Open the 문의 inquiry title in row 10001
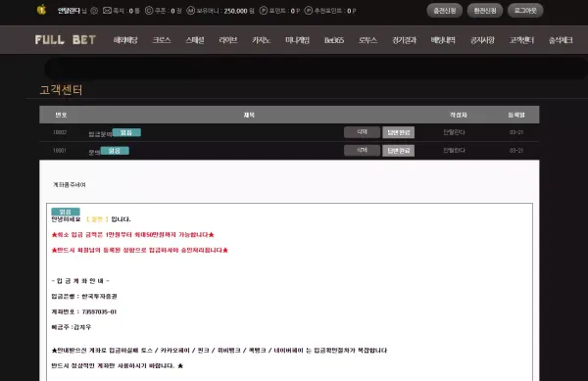This screenshot has width=588, height=381. coord(94,153)
